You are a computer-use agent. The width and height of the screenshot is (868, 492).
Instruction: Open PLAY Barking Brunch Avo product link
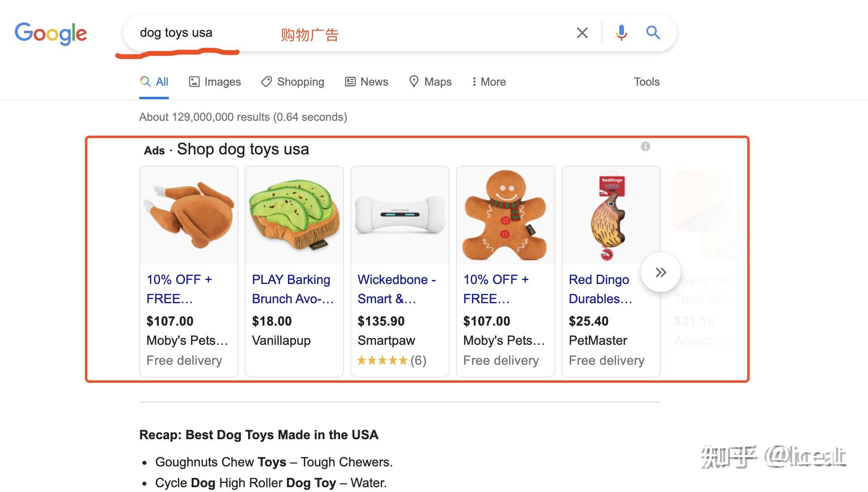click(x=292, y=289)
